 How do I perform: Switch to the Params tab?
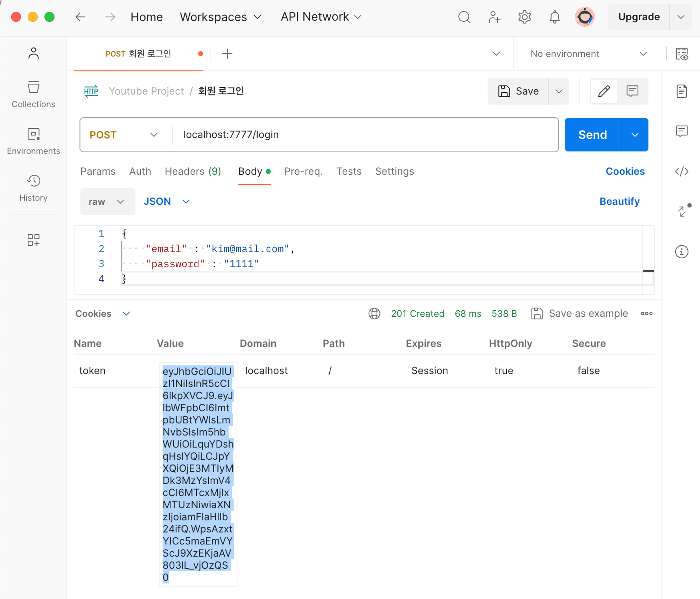tap(98, 172)
